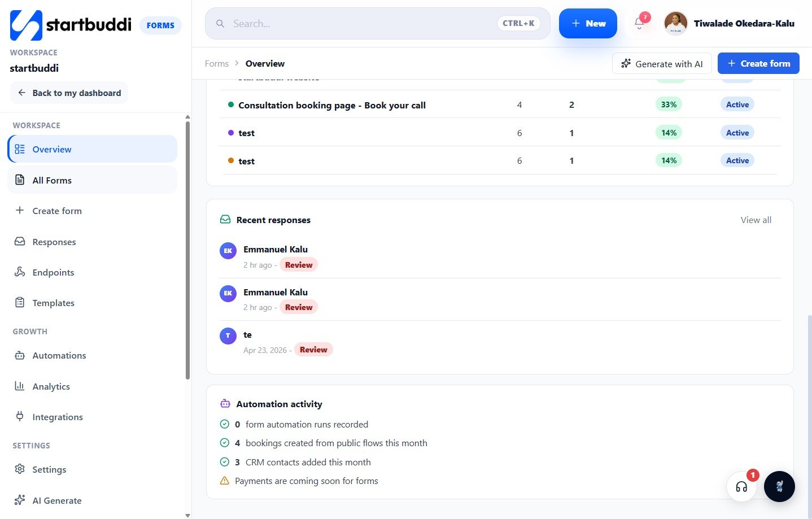Open the Overview sidebar item
The image size is (812, 519).
[x=93, y=149]
